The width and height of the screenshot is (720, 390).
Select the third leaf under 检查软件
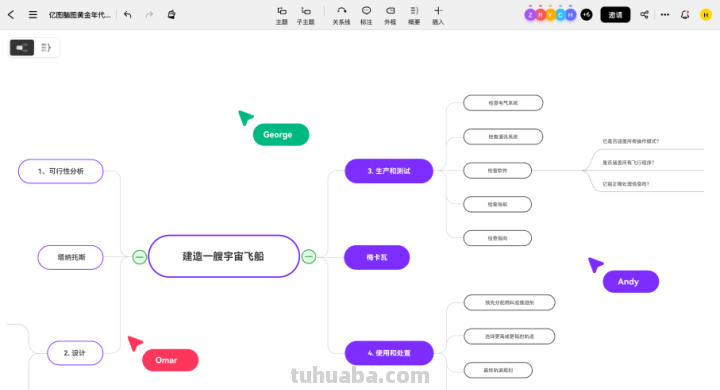(626, 184)
